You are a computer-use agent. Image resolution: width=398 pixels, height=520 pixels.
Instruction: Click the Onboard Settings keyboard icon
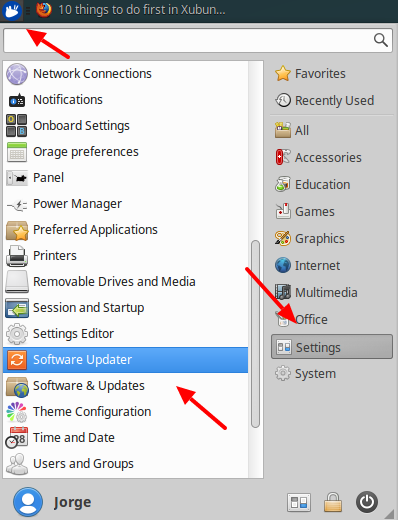point(17,126)
